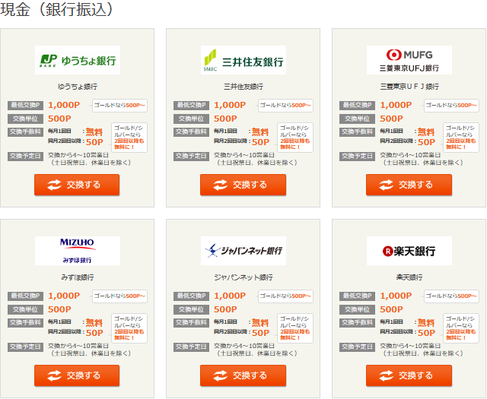
Task: Click 1,000P minimum points in みずほ銀行 card
Action: point(64,296)
